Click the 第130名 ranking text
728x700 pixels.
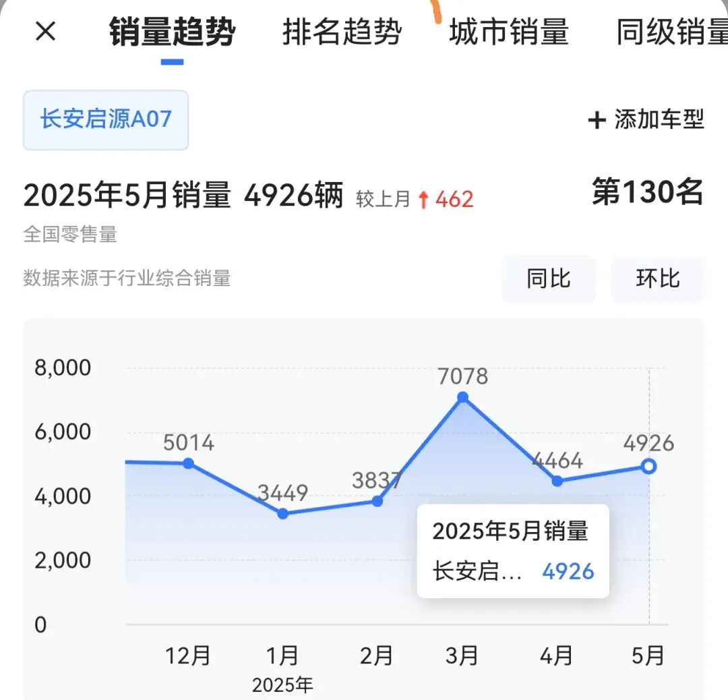click(648, 192)
